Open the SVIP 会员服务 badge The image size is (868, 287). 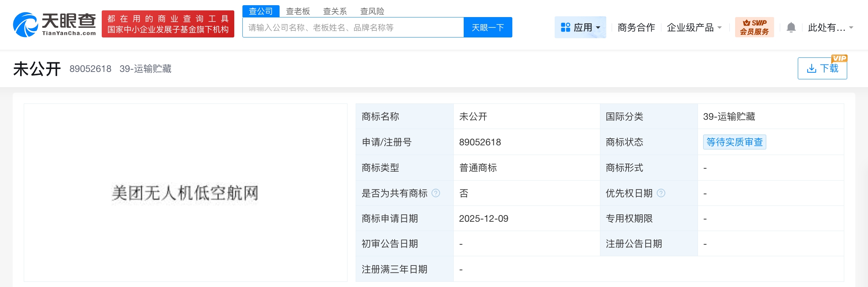pyautogui.click(x=754, y=27)
